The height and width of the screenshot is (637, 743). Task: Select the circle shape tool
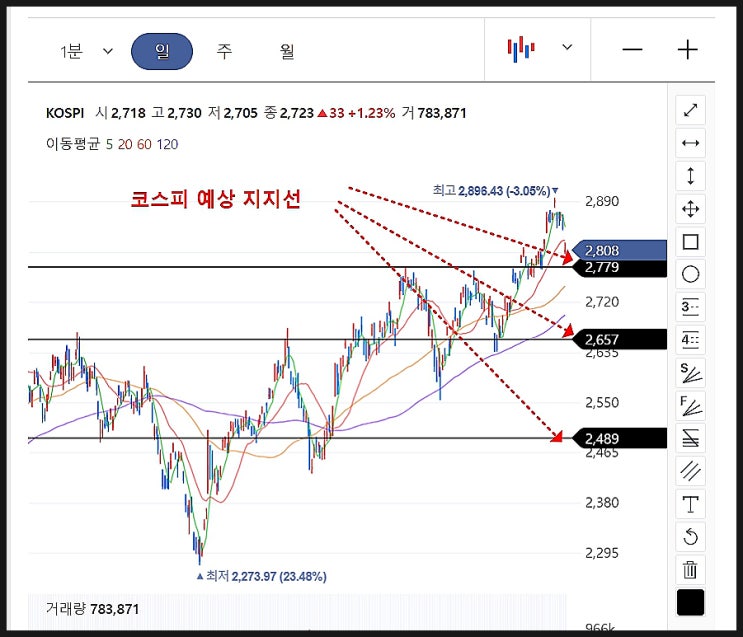pos(690,274)
